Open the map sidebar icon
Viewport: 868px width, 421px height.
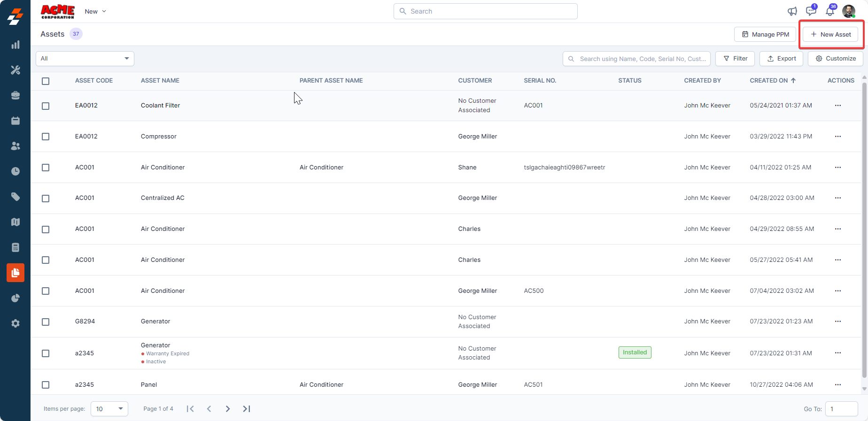point(15,222)
